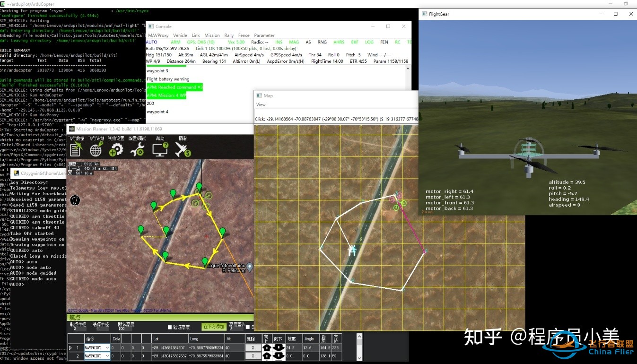Click the Long cell of waypoint row 2
Screen dimensions: 637x364
(206, 356)
